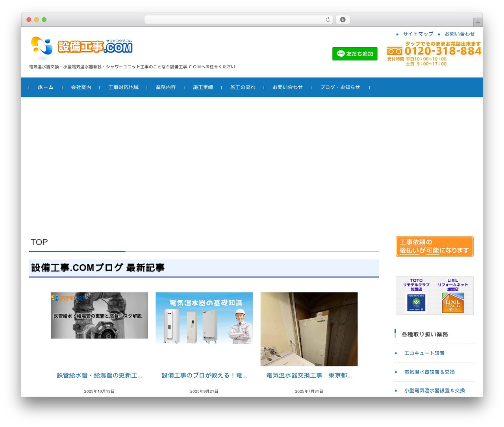The width and height of the screenshot is (504, 427).
Task: Click the yellow minimize window button
Action: point(36,20)
